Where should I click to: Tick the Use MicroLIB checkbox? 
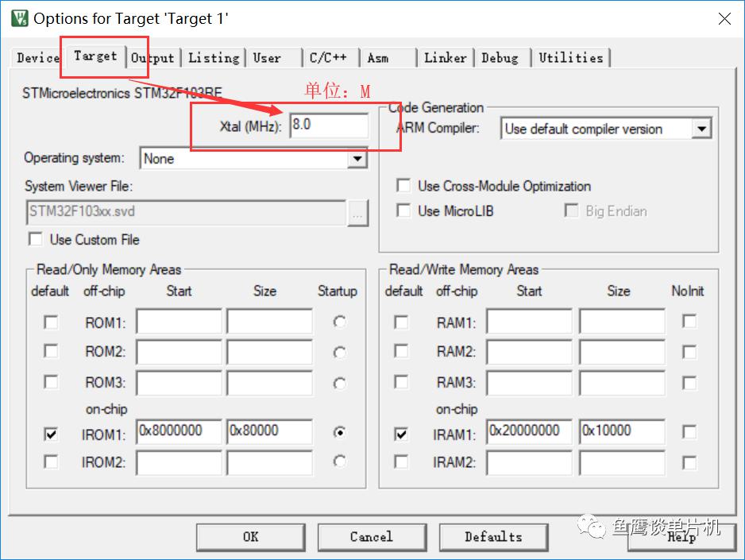pyautogui.click(x=403, y=210)
